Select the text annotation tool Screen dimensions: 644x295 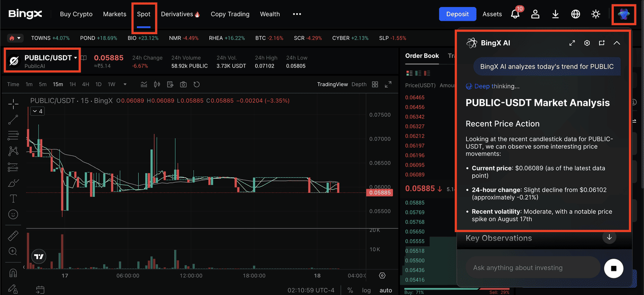click(x=13, y=198)
